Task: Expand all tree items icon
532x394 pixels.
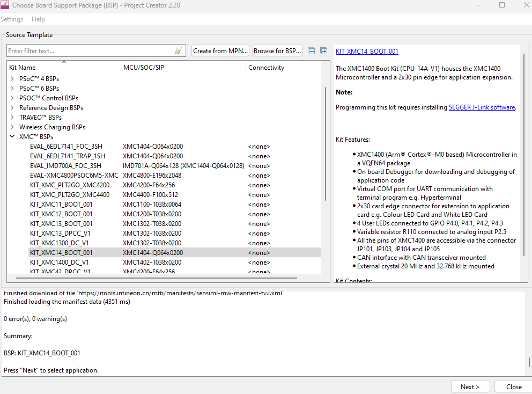Action: pyautogui.click(x=323, y=51)
